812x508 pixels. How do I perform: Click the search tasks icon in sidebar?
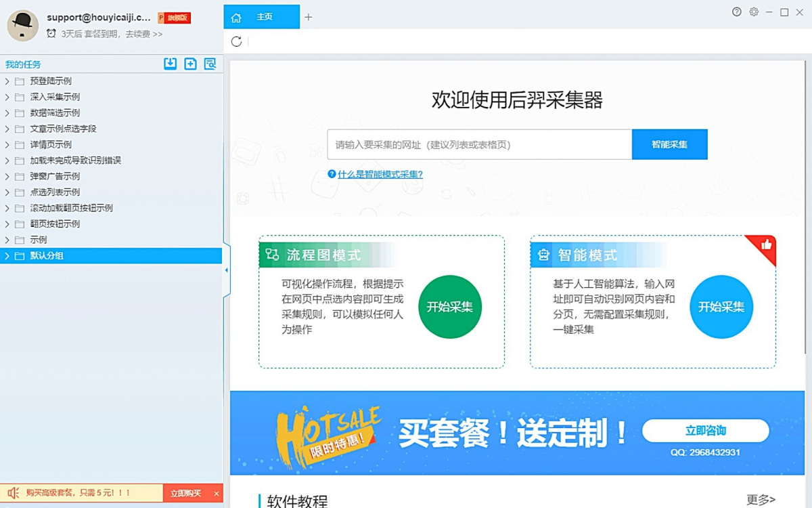click(210, 64)
